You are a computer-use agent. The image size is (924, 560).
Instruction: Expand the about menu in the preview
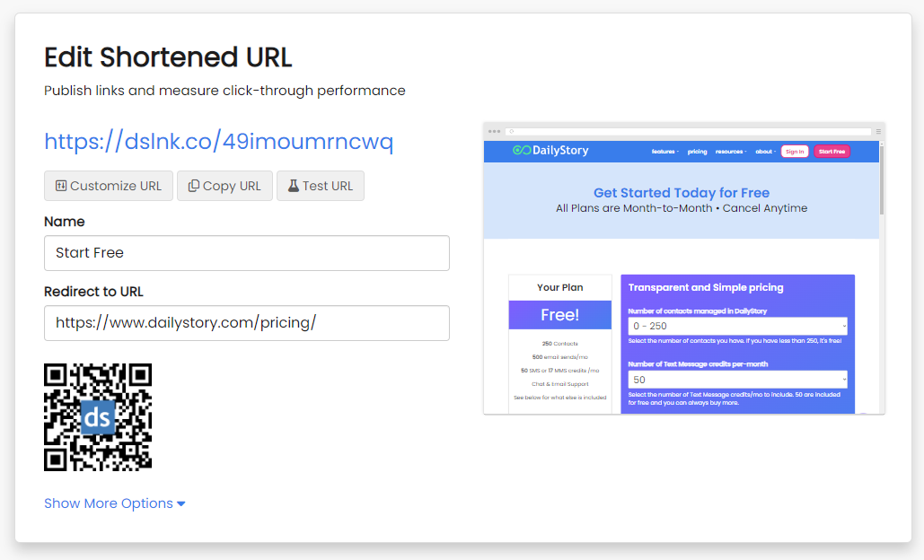pos(765,152)
